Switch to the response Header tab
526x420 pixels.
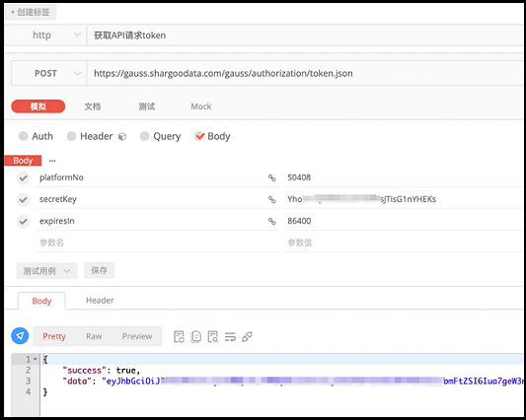100,301
